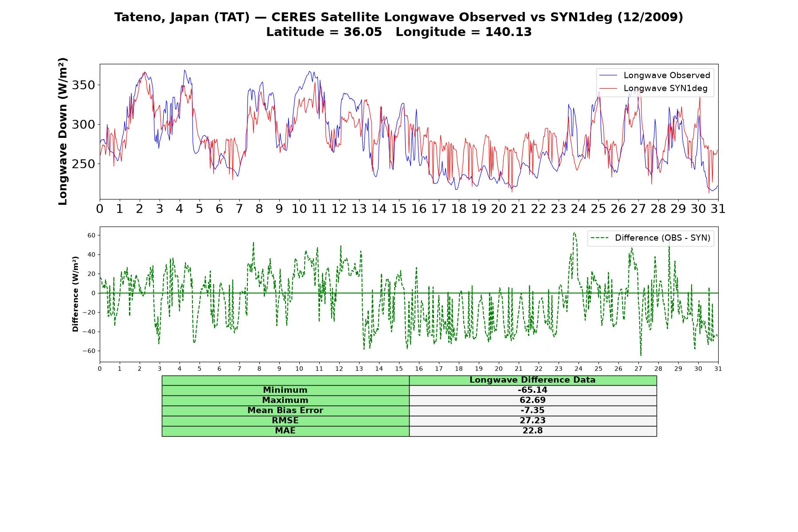Click the Difference (W/m²) axis label

pyautogui.click(x=75, y=294)
